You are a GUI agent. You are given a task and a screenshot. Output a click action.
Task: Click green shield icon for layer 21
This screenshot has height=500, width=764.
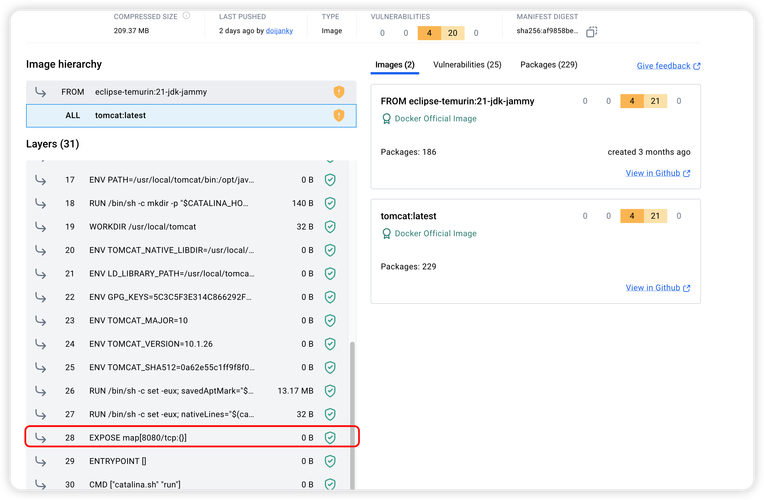330,273
